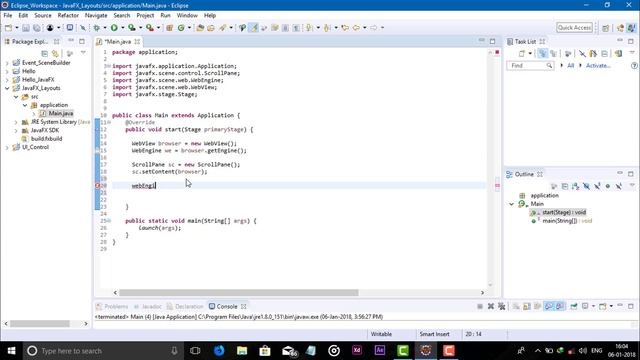
Task: Collapse the JavaFX_Layouts project
Action: point(7,88)
